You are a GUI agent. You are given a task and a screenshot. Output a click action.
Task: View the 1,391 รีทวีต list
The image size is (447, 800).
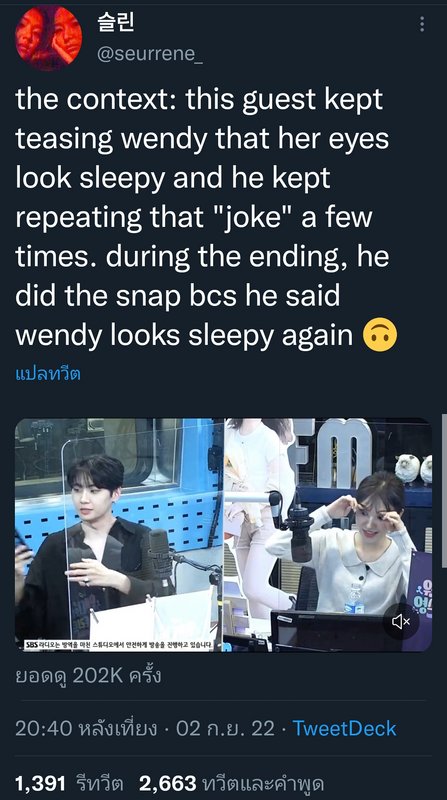[x=69, y=783]
